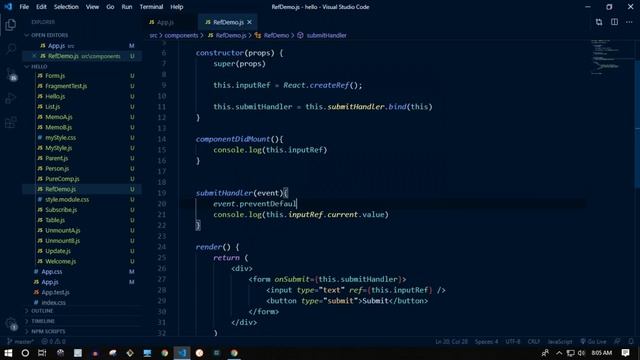This screenshot has height=360, width=640.
Task: Open the Windows Start menu
Action: pos(8,353)
